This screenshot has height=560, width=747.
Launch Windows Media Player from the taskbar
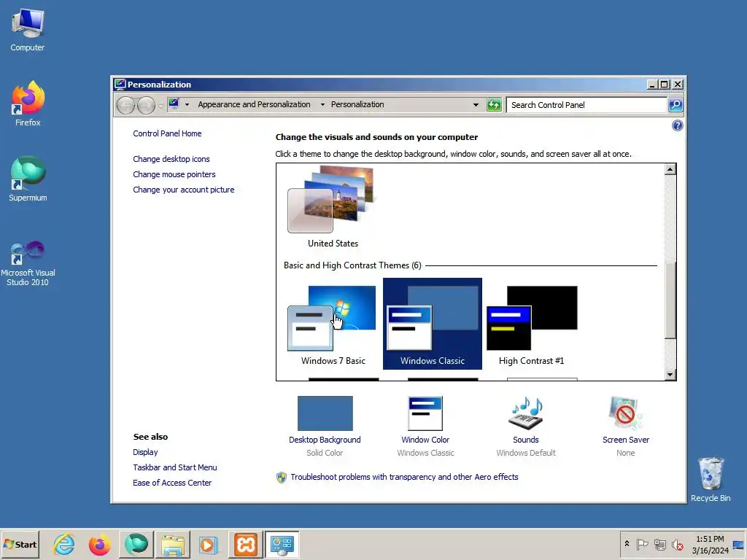208,544
